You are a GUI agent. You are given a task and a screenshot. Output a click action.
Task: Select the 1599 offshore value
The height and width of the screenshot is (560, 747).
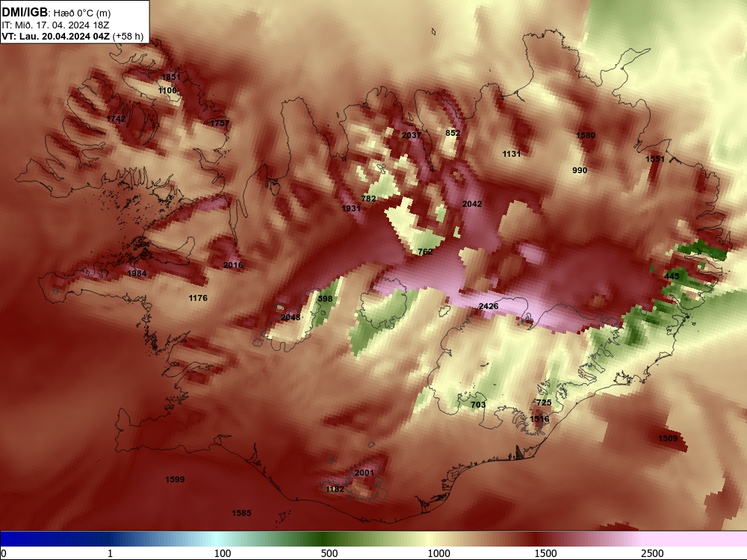[x=175, y=479]
